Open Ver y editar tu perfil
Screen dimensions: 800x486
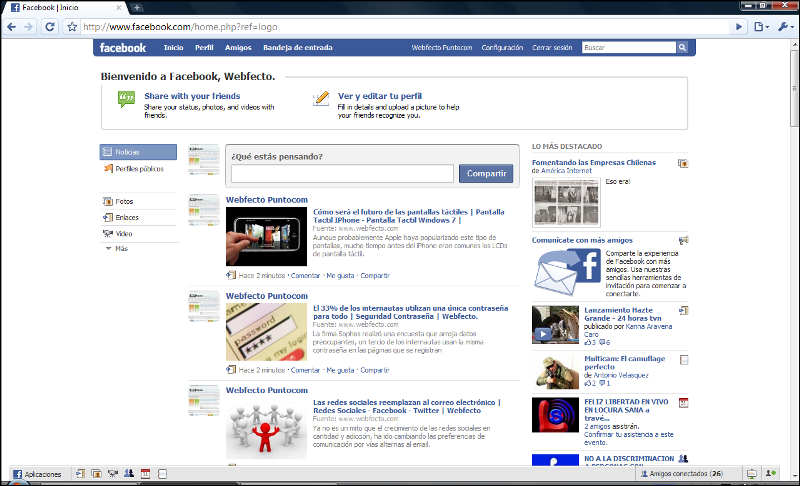point(380,96)
